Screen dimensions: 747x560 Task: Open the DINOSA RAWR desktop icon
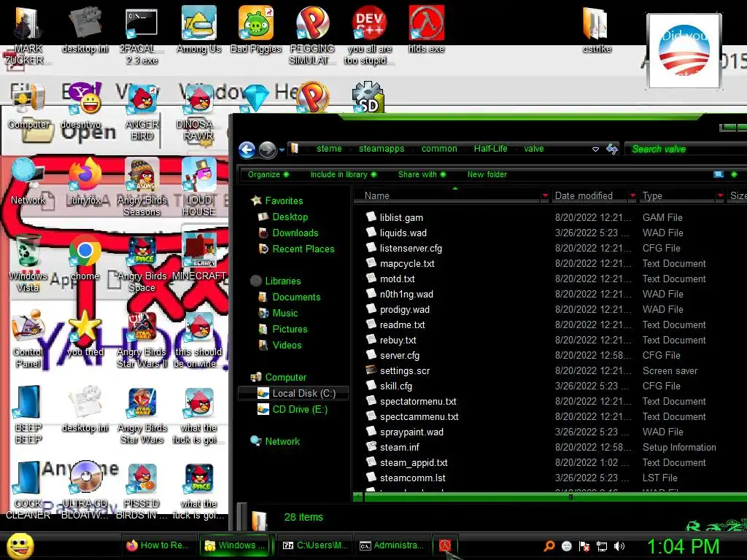pos(199,111)
